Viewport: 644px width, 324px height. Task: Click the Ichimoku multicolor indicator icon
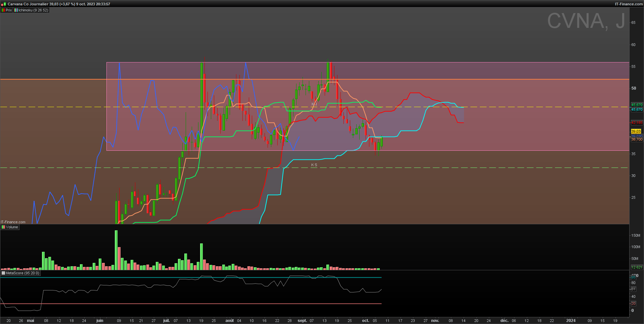coord(16,10)
